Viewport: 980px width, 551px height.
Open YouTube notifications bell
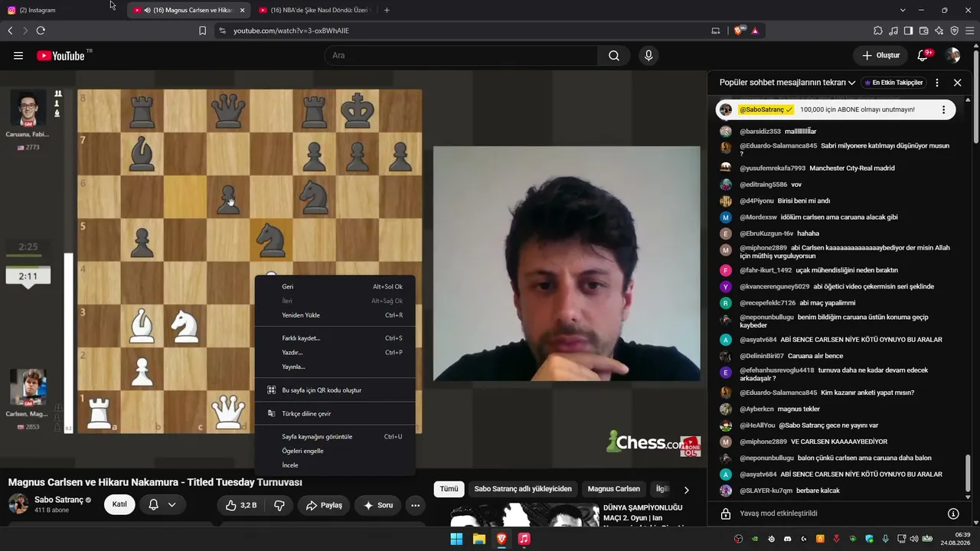[923, 56]
